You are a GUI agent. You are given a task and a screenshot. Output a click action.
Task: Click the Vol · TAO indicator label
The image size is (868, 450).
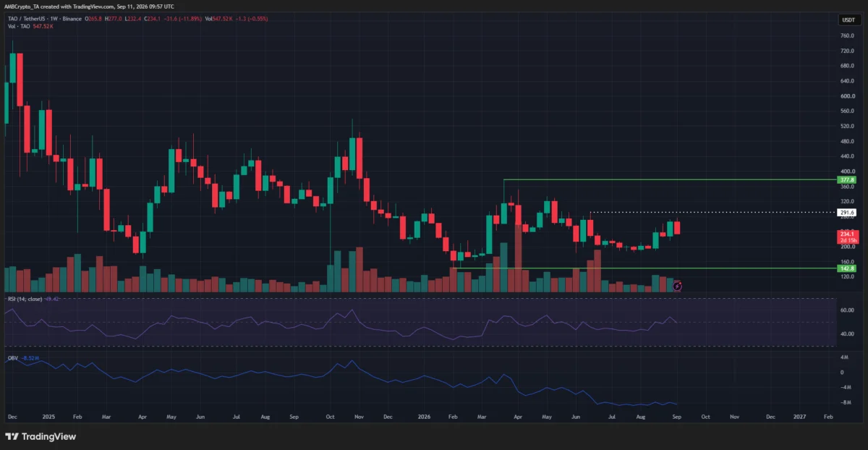pyautogui.click(x=17, y=26)
